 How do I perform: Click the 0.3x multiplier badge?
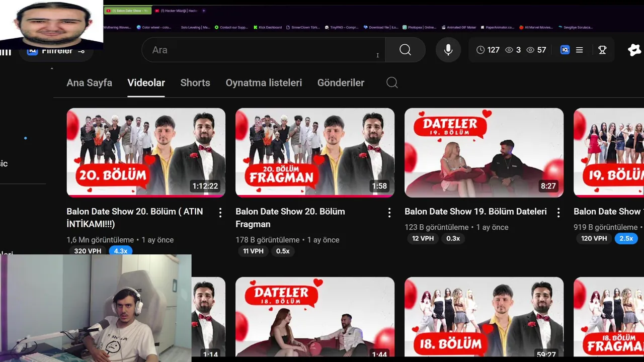point(453,238)
